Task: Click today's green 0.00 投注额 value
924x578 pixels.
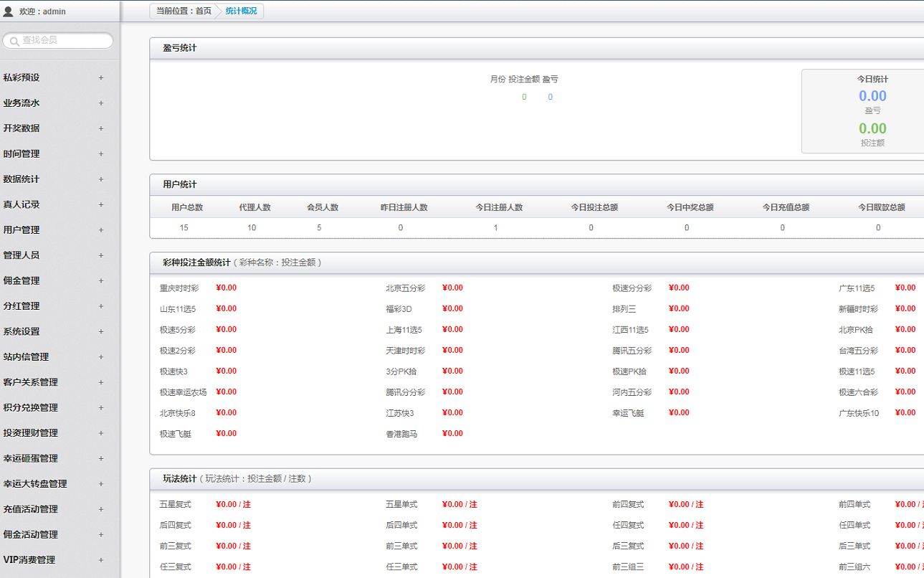Action: coord(872,128)
